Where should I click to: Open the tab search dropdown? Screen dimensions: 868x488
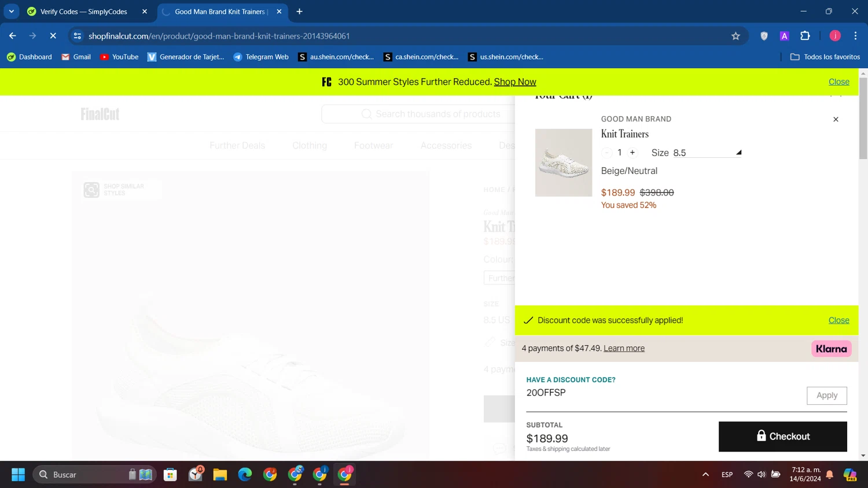(x=11, y=12)
